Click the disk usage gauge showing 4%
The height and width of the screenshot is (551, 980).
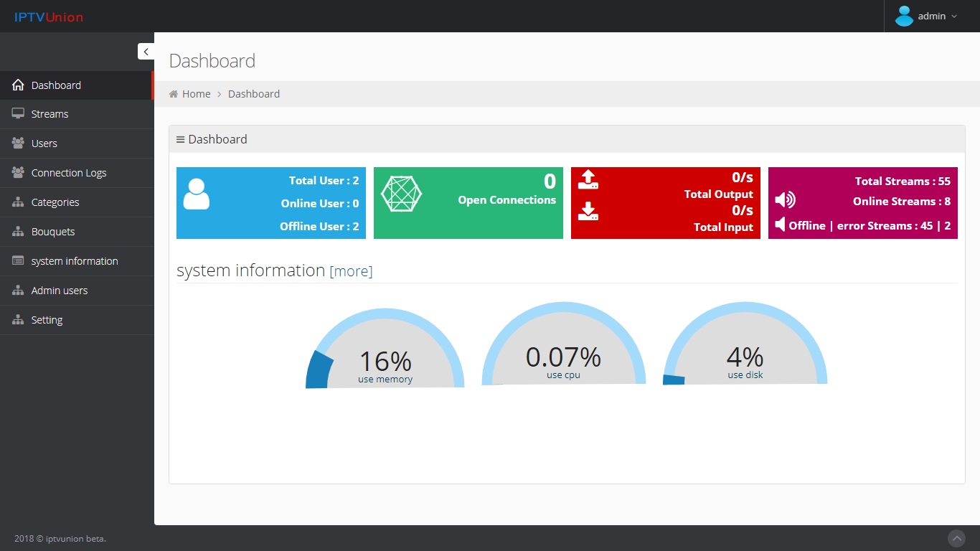pyautogui.click(x=745, y=344)
